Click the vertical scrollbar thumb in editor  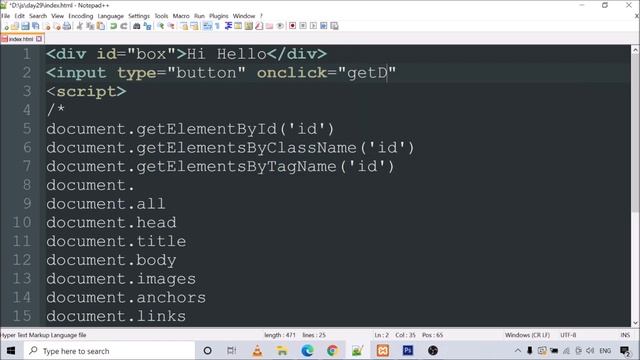[635, 133]
